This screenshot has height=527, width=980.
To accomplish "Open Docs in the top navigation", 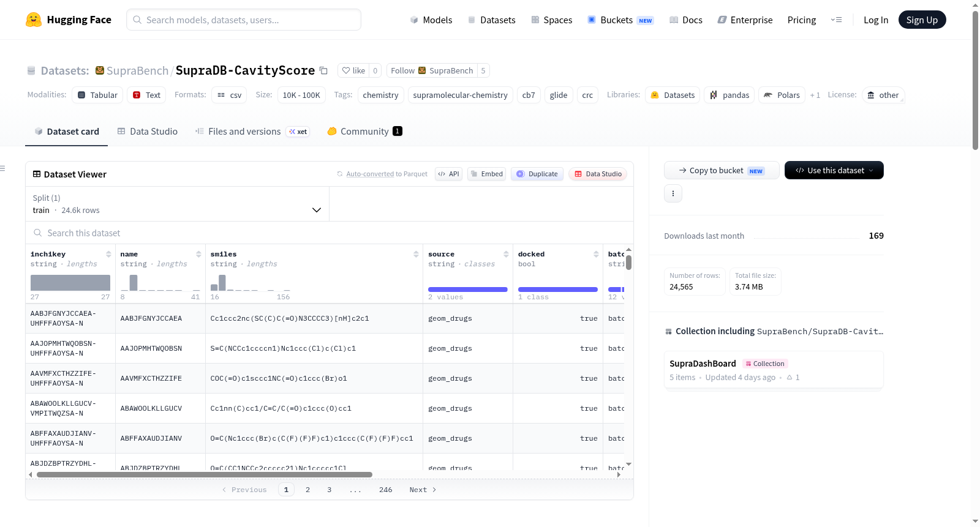I will (686, 20).
